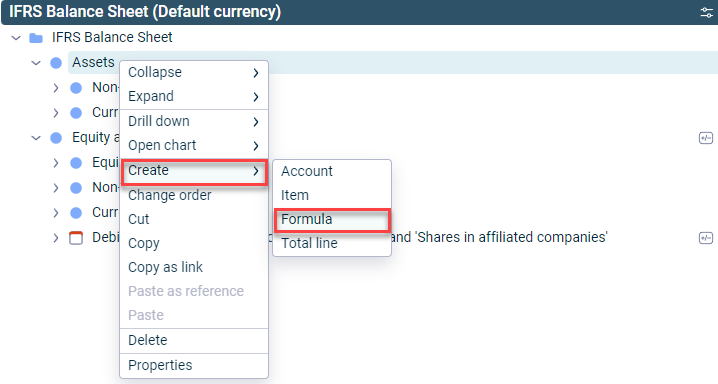The image size is (718, 384).
Task: Collapse the Assets tree node chevron
Action: tap(36, 63)
